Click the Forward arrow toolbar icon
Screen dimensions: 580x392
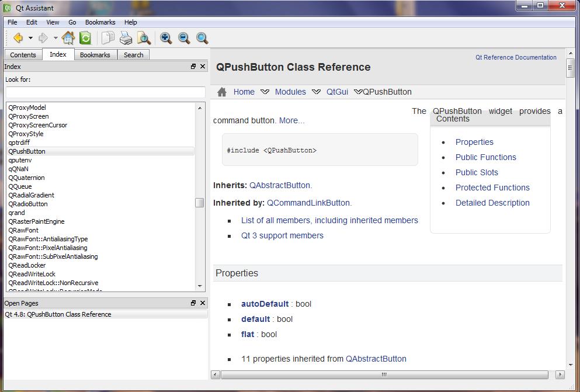tap(43, 38)
